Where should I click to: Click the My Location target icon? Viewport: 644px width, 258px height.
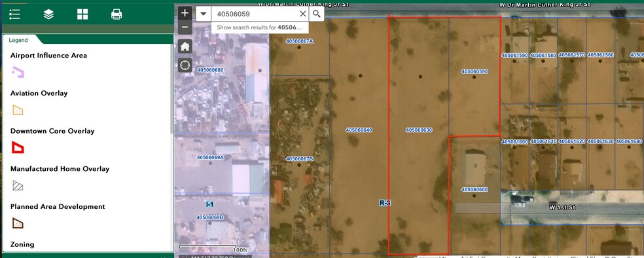(185, 65)
